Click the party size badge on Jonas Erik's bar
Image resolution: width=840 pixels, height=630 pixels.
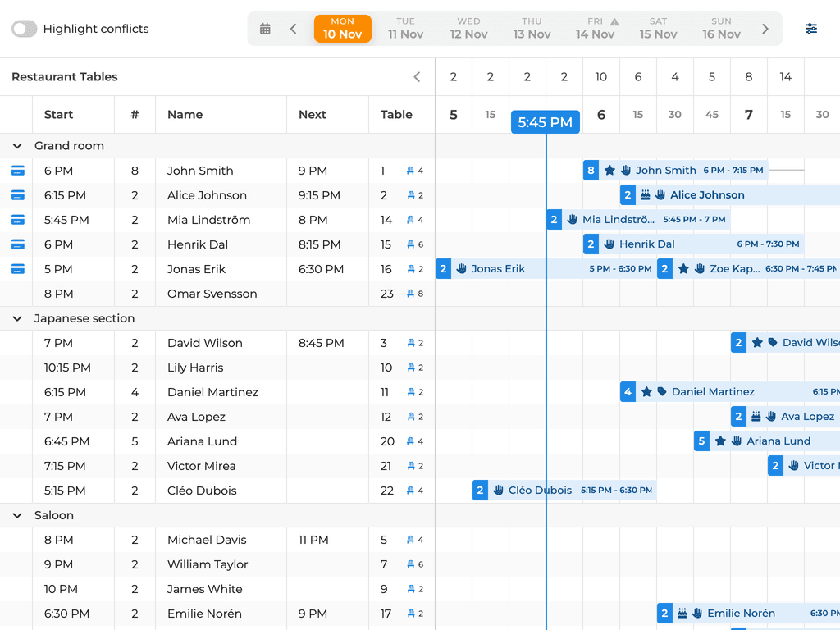(444, 268)
